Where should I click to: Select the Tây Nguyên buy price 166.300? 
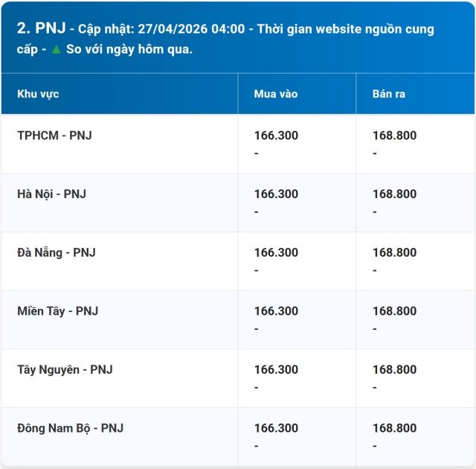276,369
